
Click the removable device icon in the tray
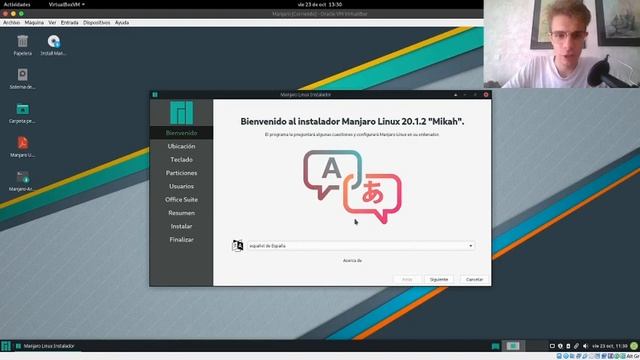568,346
